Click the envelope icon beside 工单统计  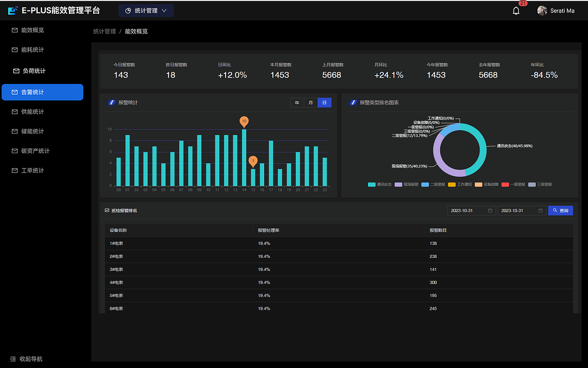tap(15, 170)
